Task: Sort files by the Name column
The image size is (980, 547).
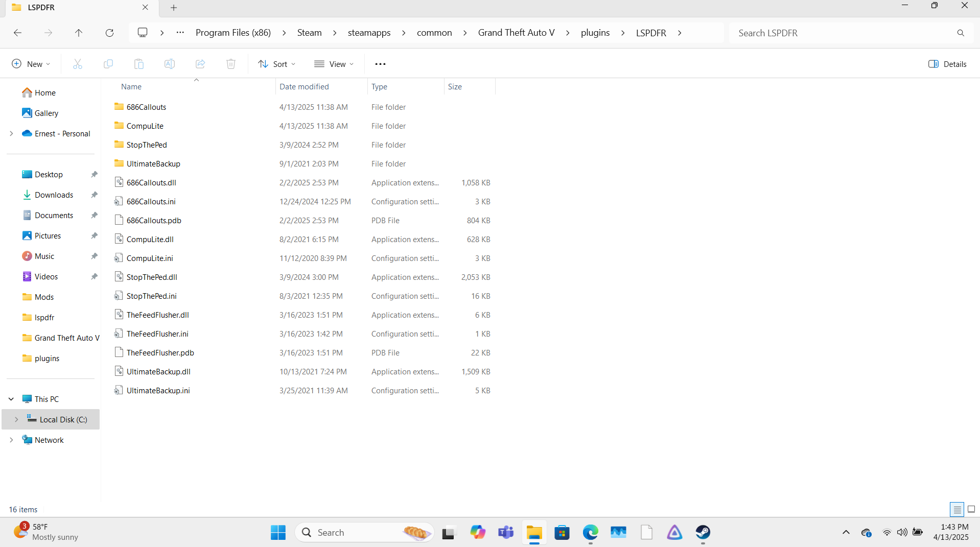Action: [x=131, y=86]
